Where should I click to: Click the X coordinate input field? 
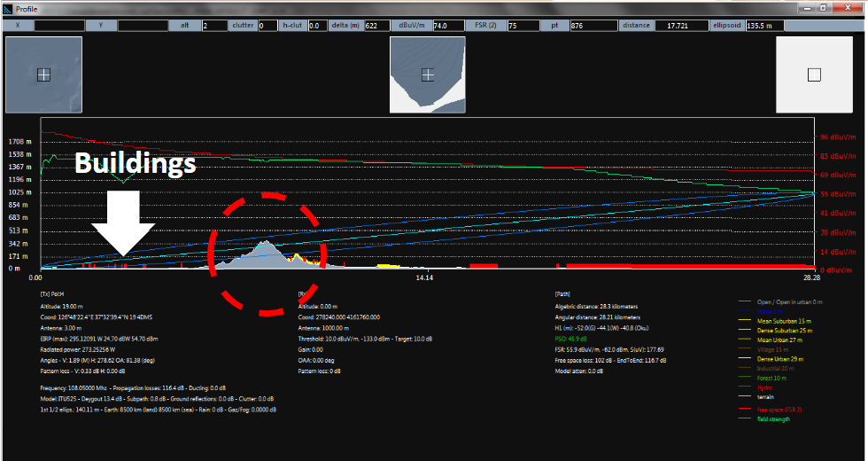[x=58, y=26]
